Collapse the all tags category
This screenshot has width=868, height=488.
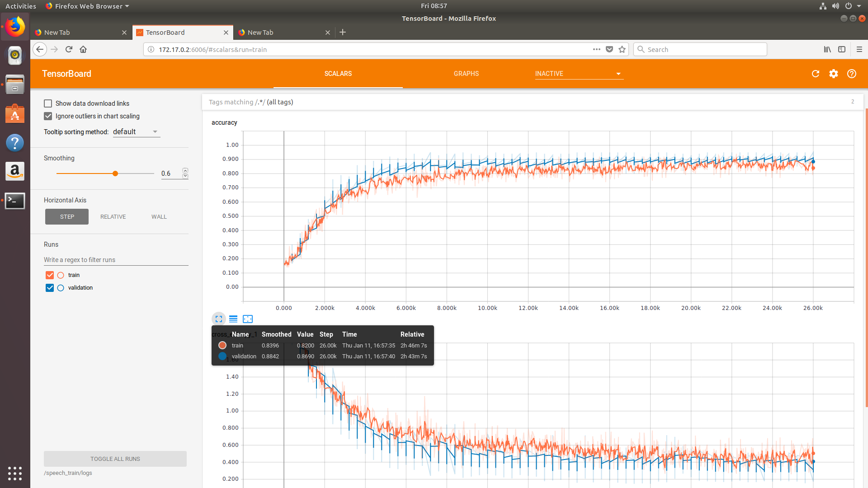[532, 102]
